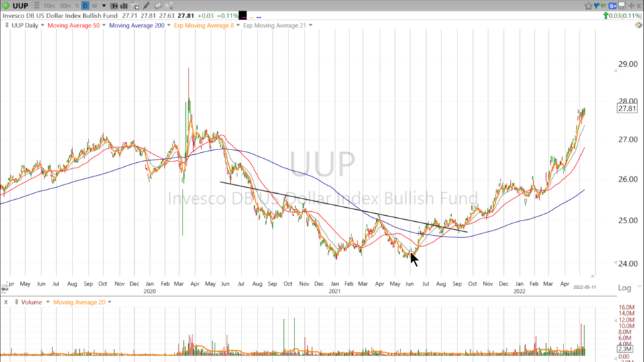
Task: Add UUP to favorites with star icon
Action: [588, 6]
